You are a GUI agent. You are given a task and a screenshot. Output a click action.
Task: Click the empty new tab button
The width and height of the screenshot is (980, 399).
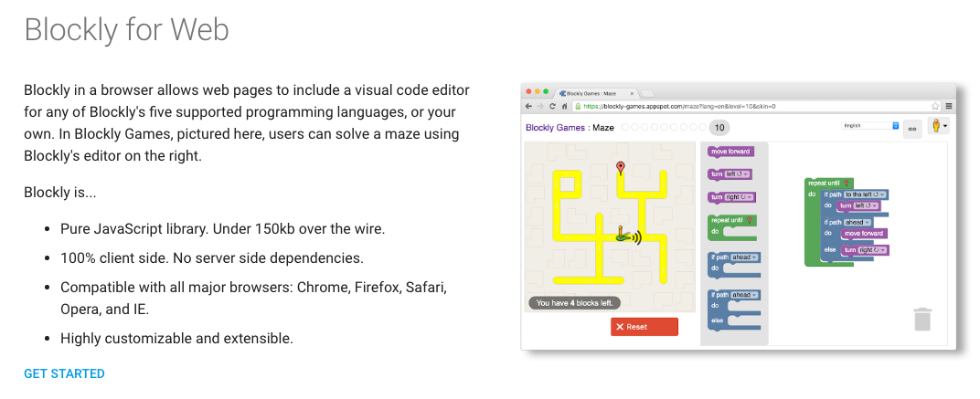coord(647,94)
